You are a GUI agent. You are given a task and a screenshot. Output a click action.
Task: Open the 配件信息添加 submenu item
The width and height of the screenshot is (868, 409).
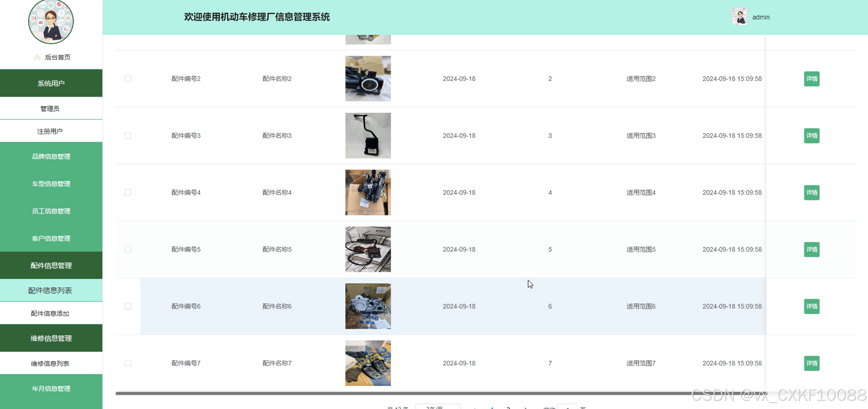(50, 313)
